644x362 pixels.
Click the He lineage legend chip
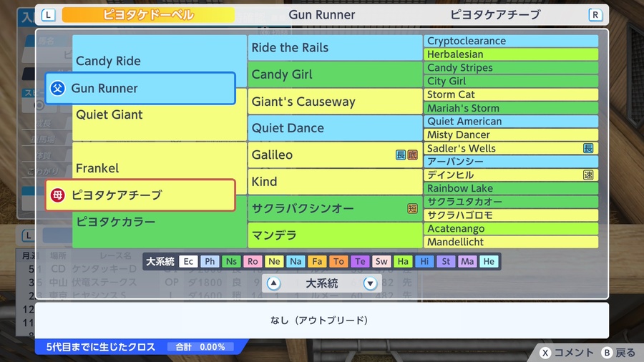click(x=489, y=261)
